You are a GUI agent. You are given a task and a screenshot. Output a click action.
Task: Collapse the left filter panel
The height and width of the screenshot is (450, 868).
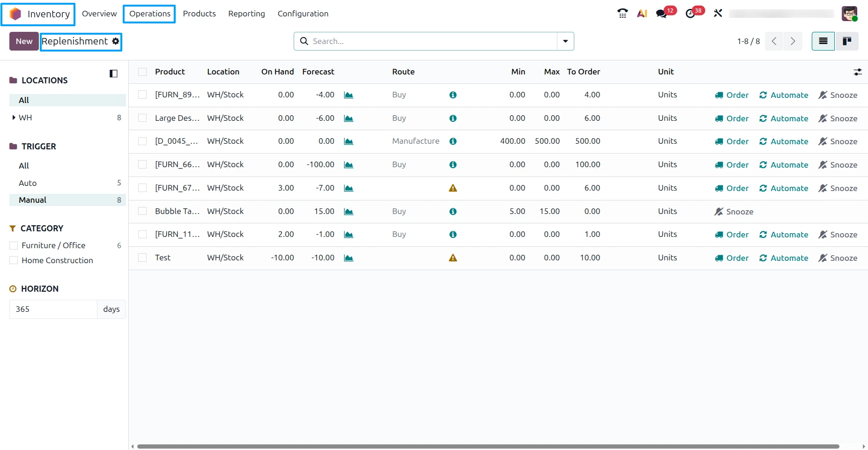point(113,74)
